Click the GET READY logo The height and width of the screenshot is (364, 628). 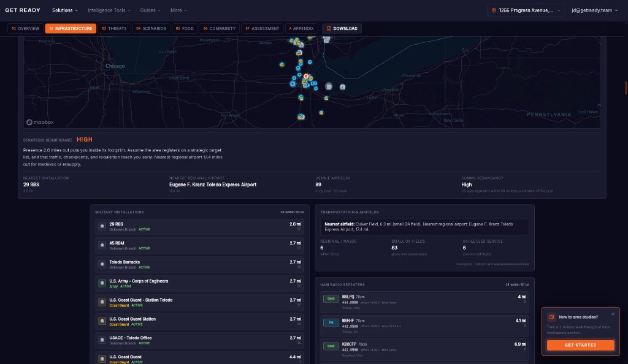click(23, 10)
